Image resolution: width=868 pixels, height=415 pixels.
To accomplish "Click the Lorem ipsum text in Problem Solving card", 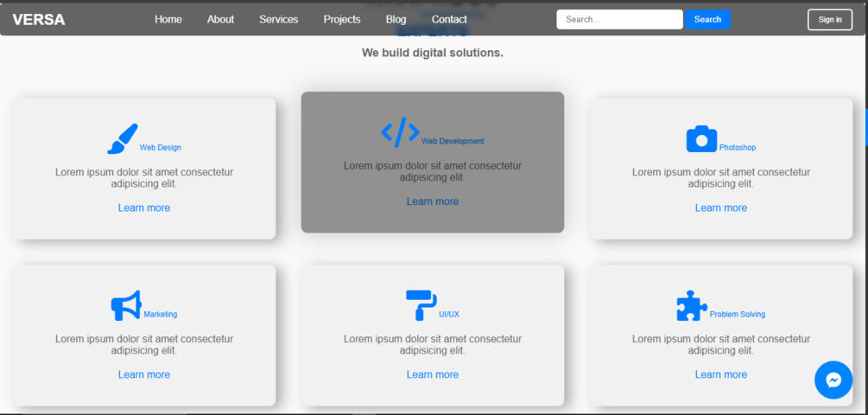I will [721, 345].
